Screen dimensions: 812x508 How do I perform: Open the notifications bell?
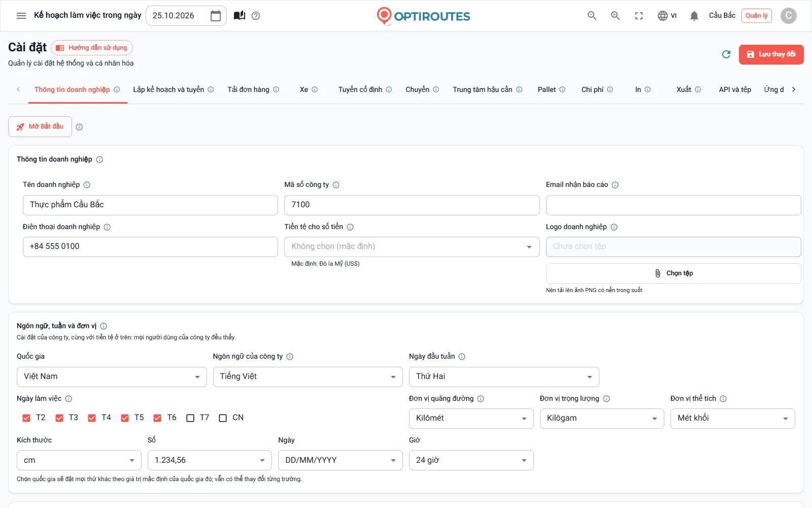click(694, 16)
